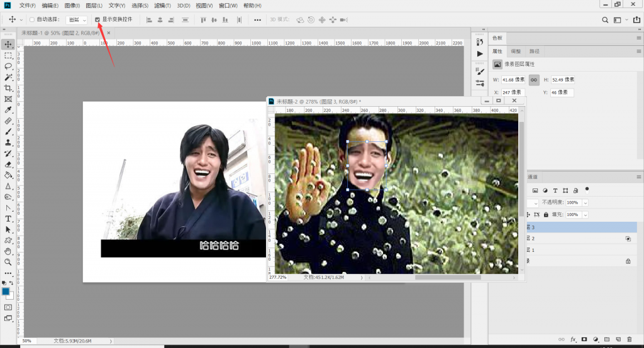Screen dimensions: 644x348
Task: Select the Magic Wand tool
Action: pyautogui.click(x=8, y=77)
